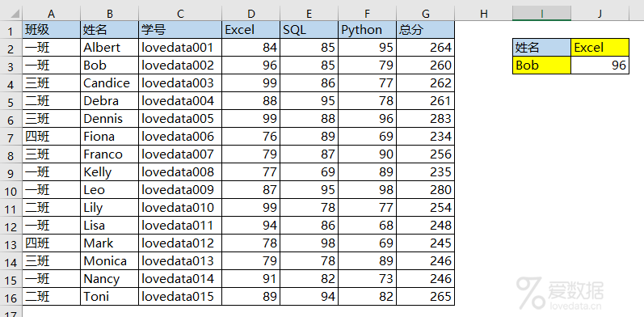Viewport: 644px width, 317px height.
Task: Click the SQL header cell
Action: pos(309,30)
